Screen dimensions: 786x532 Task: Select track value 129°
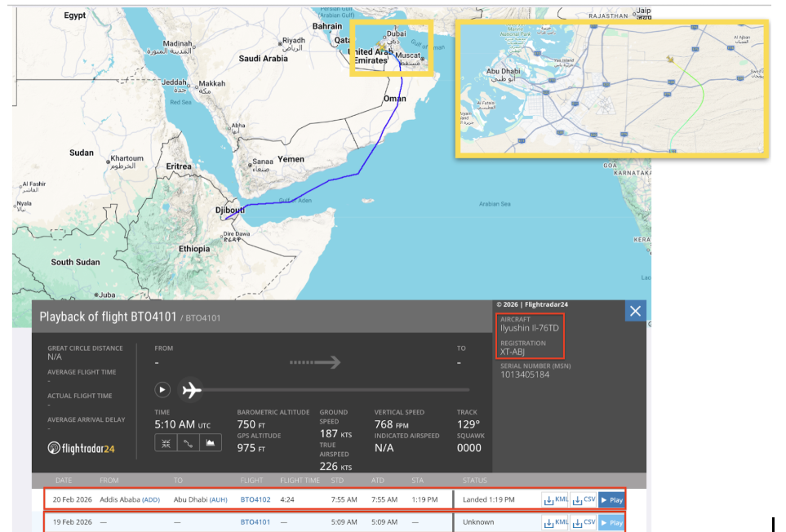tap(468, 425)
